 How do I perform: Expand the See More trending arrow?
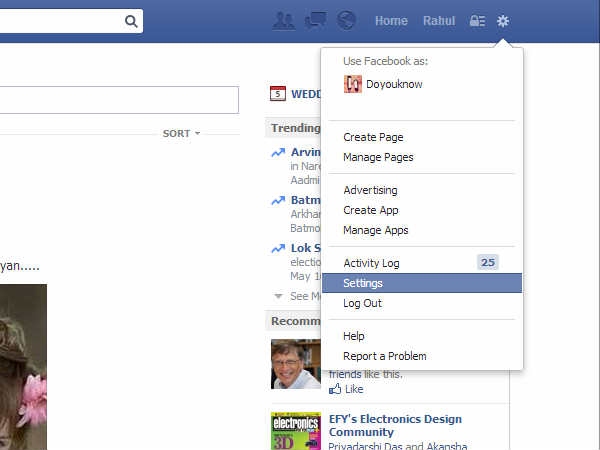[x=278, y=296]
